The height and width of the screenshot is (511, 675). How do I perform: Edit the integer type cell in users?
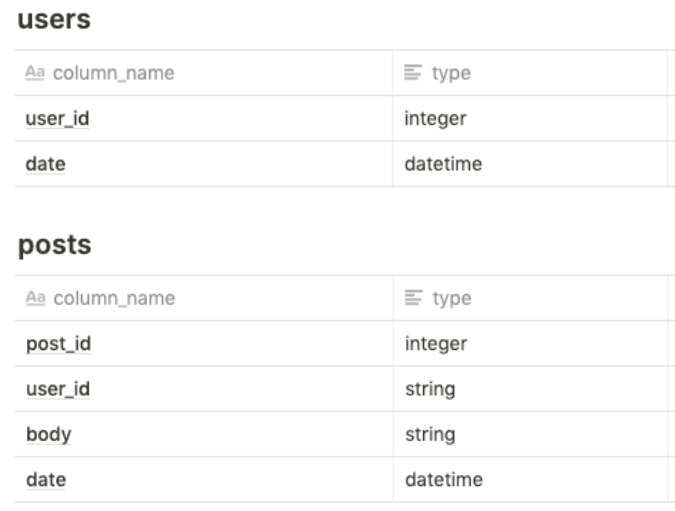(530, 118)
